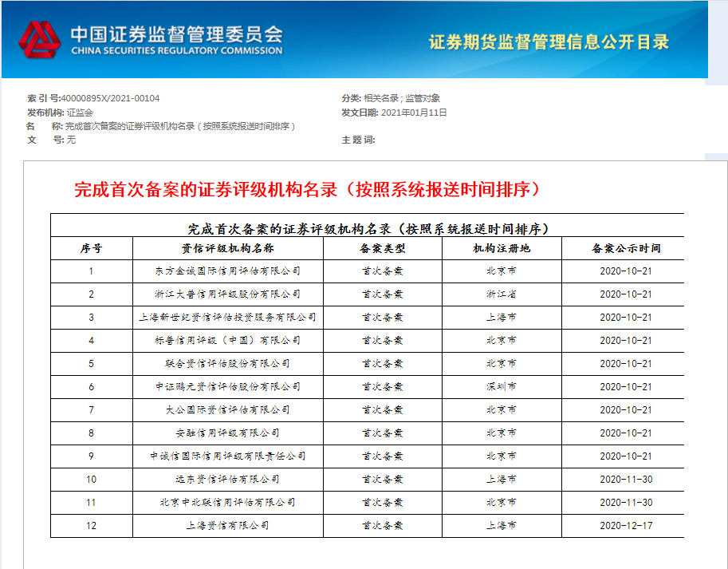Click serial number 12 cell
The height and width of the screenshot is (569, 728).
pos(92,526)
